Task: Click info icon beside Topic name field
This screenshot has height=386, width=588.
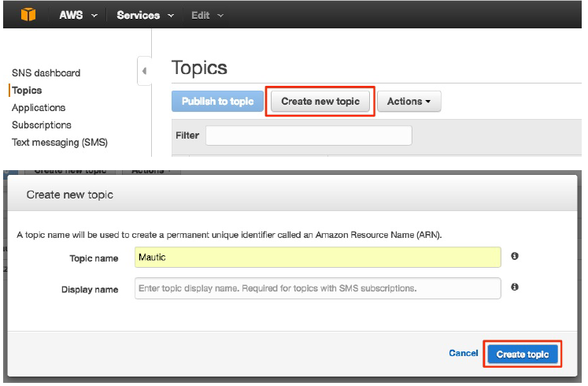Action: [x=515, y=256]
